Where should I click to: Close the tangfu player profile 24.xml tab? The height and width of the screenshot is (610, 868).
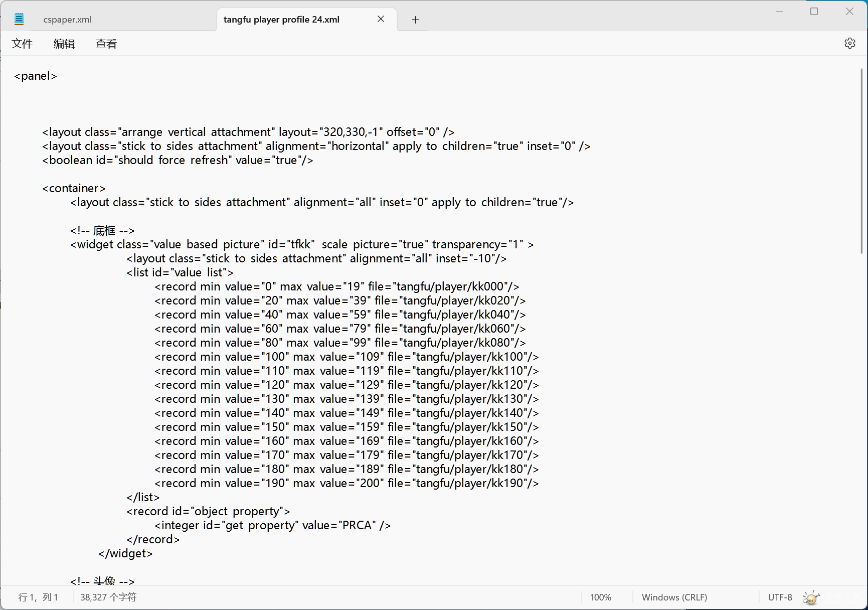click(381, 19)
